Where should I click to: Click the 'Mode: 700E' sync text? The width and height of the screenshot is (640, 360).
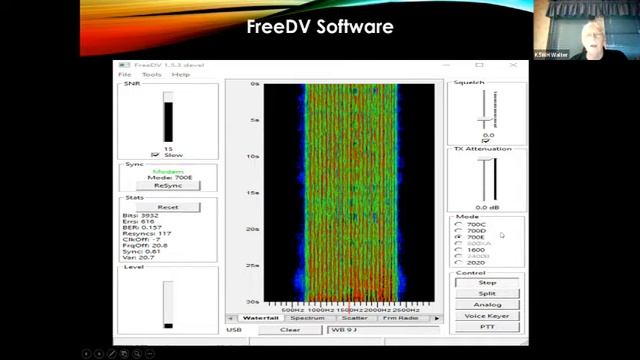pyautogui.click(x=169, y=178)
